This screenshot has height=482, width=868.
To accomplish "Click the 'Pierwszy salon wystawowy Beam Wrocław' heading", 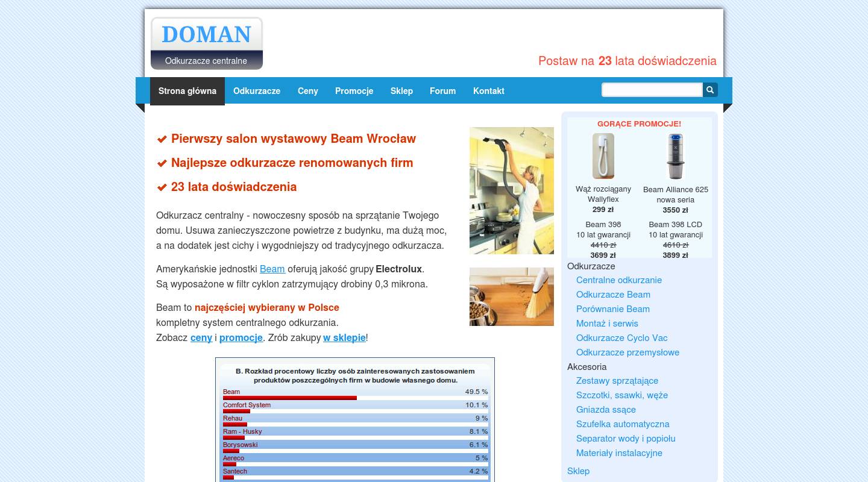I will pos(294,139).
